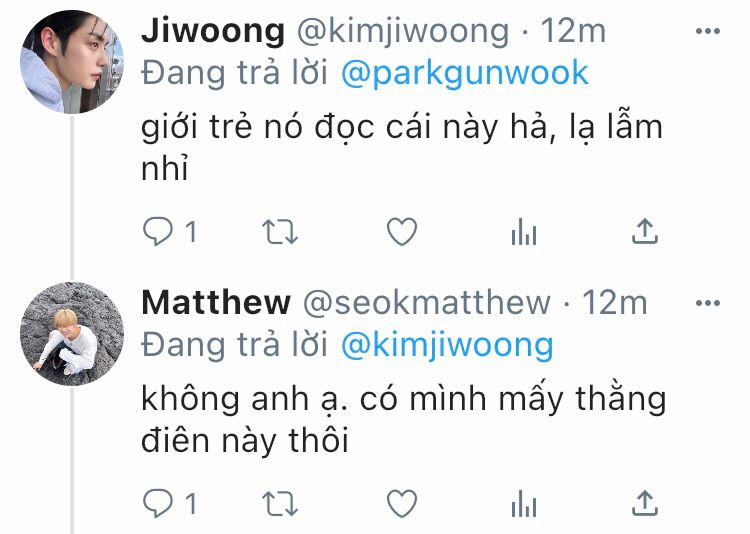Reply to Jiwoong's tweet
The height and width of the screenshot is (534, 750).
tap(158, 232)
